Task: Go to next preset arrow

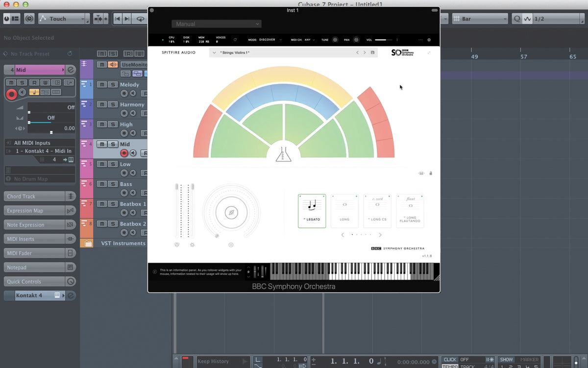Action: point(365,53)
